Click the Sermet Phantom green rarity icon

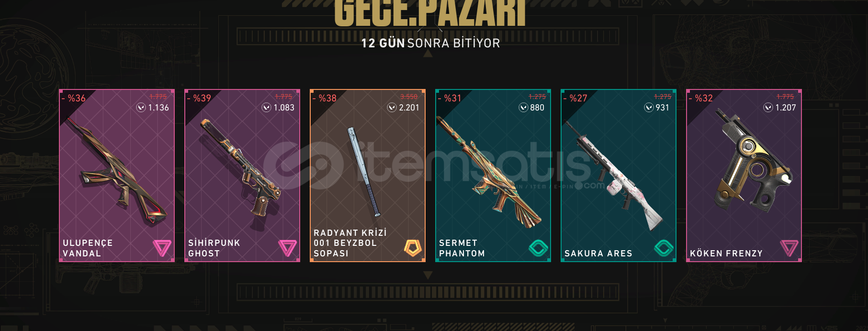(538, 248)
